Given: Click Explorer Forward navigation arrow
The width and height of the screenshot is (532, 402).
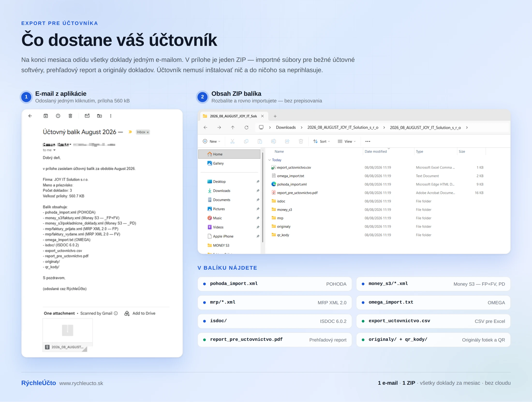Looking at the screenshot, I should point(219,127).
